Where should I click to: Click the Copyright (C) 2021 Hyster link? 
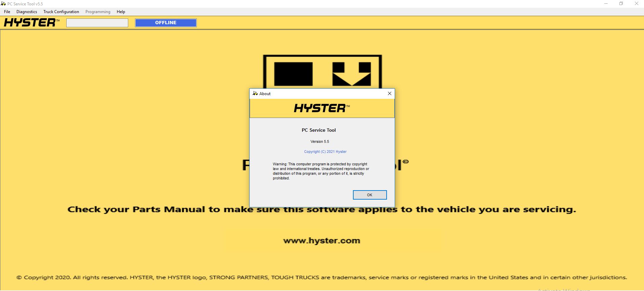325,152
